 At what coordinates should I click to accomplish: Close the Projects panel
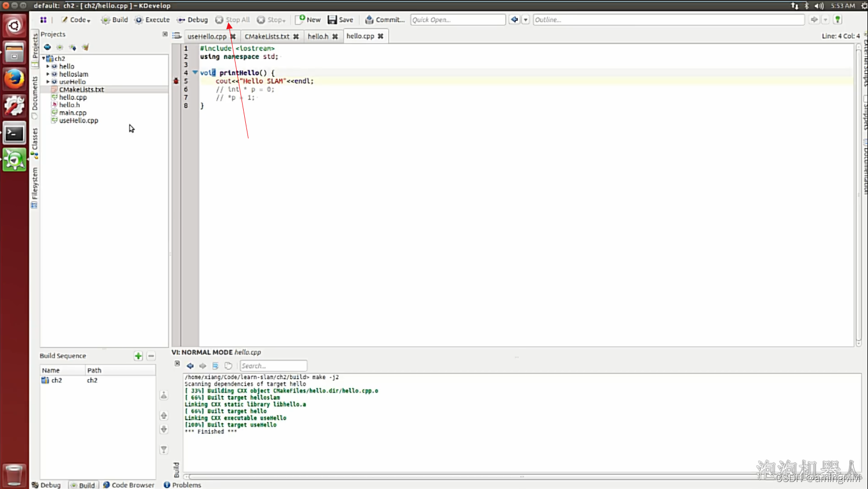pyautogui.click(x=165, y=34)
